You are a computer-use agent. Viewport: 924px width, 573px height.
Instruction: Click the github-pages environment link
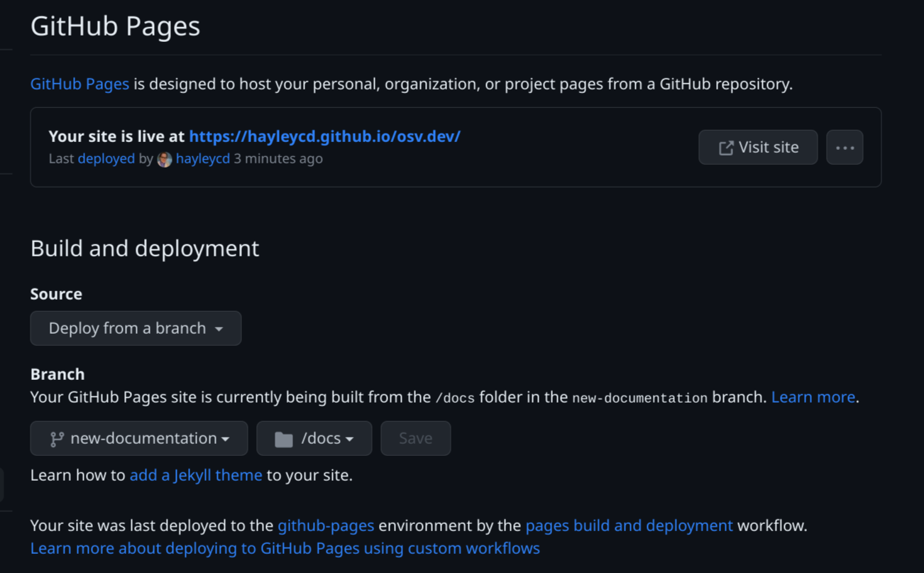pyautogui.click(x=326, y=525)
